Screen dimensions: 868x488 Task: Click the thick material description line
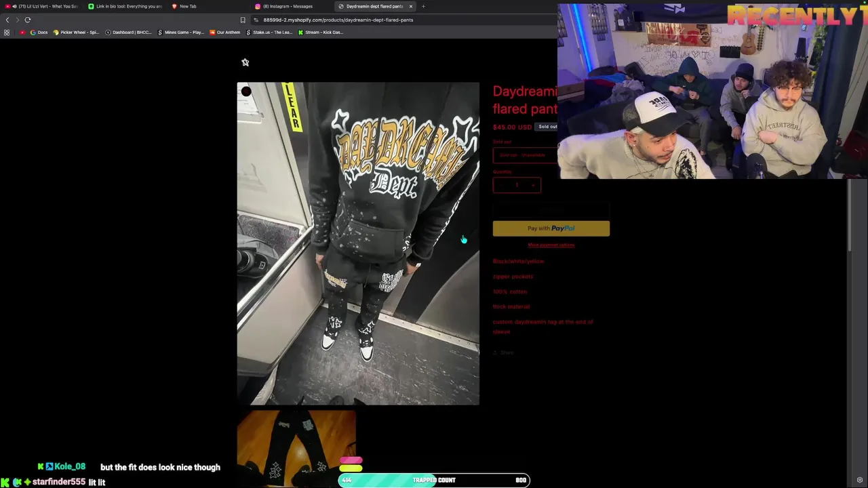(x=511, y=306)
